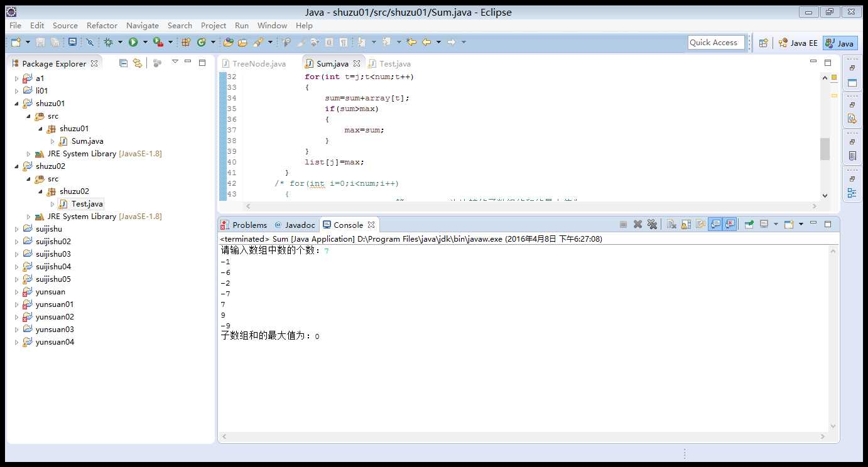The image size is (868, 467).
Task: Toggle Show Console on standard error
Action: pos(730,224)
